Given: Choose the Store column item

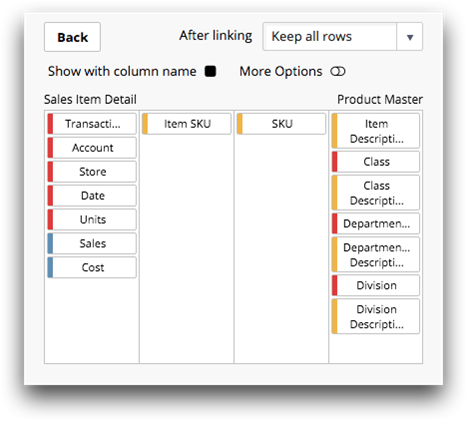Looking at the screenshot, I should [x=92, y=172].
